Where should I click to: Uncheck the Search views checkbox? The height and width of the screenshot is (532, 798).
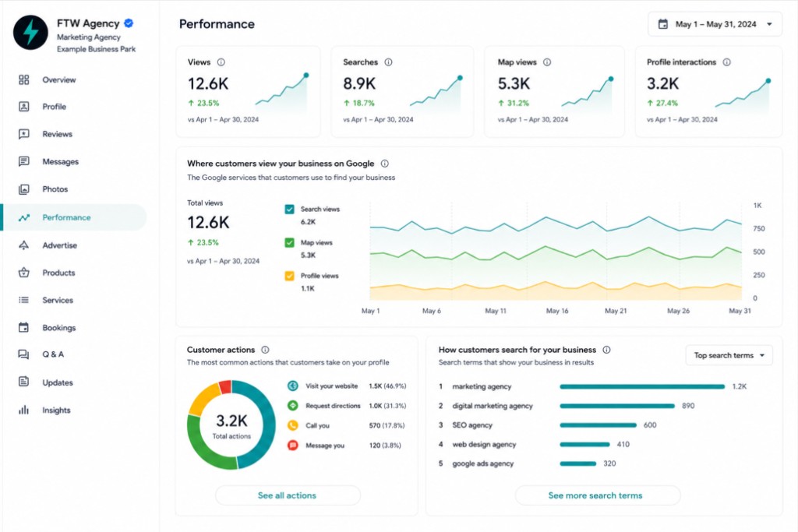(290, 209)
